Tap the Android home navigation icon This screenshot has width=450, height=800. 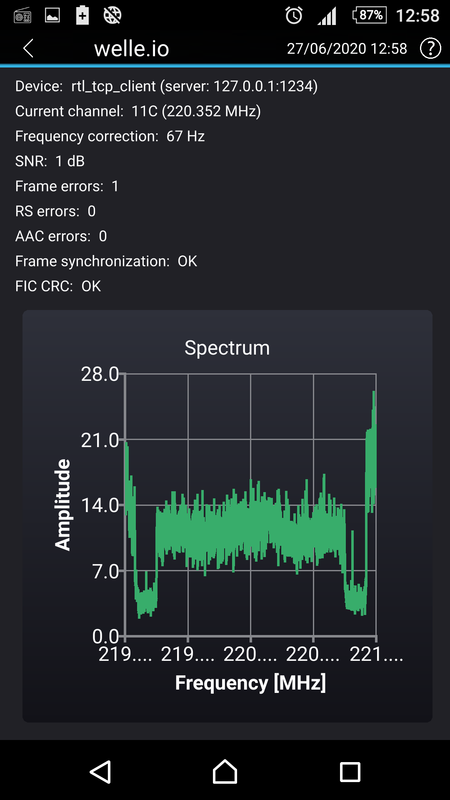click(x=225, y=771)
